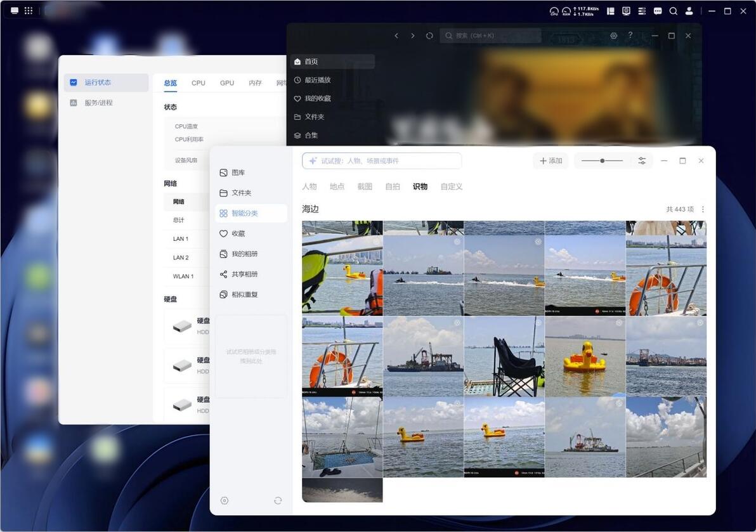756x532 pixels.
Task: Focus the photos AI search field
Action: point(382,161)
